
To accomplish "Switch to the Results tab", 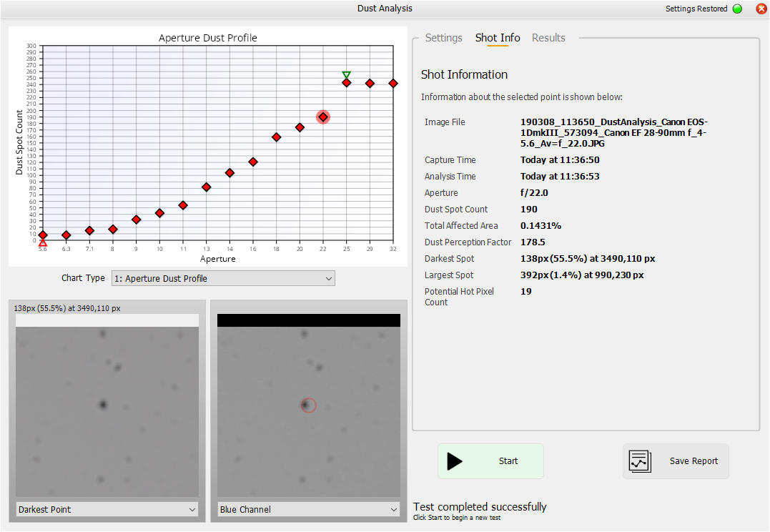I will (548, 38).
